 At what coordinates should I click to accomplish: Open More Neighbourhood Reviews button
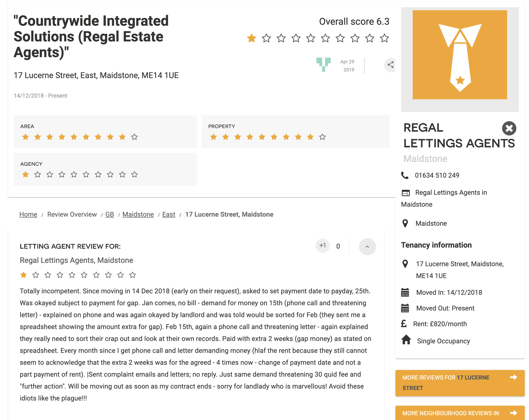pyautogui.click(x=460, y=413)
